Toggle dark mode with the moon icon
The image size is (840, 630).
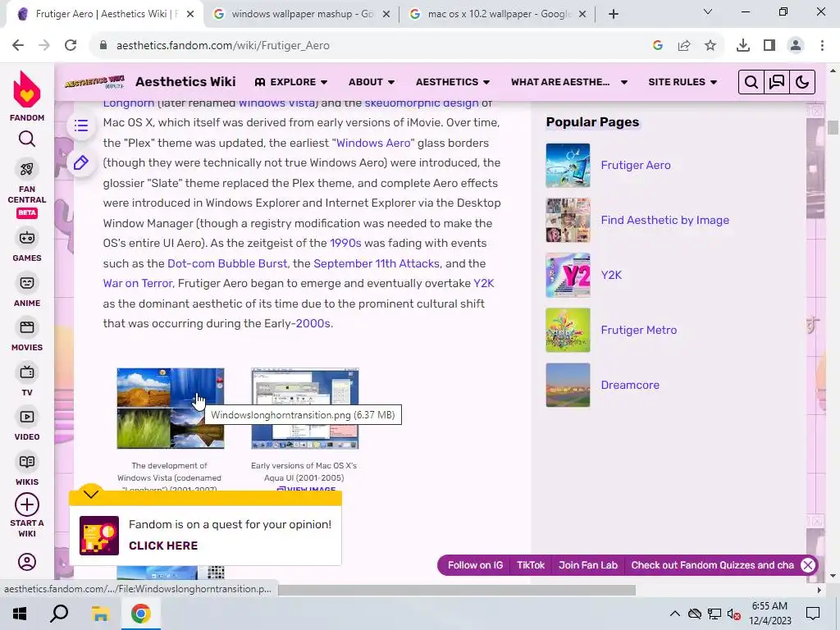point(802,82)
